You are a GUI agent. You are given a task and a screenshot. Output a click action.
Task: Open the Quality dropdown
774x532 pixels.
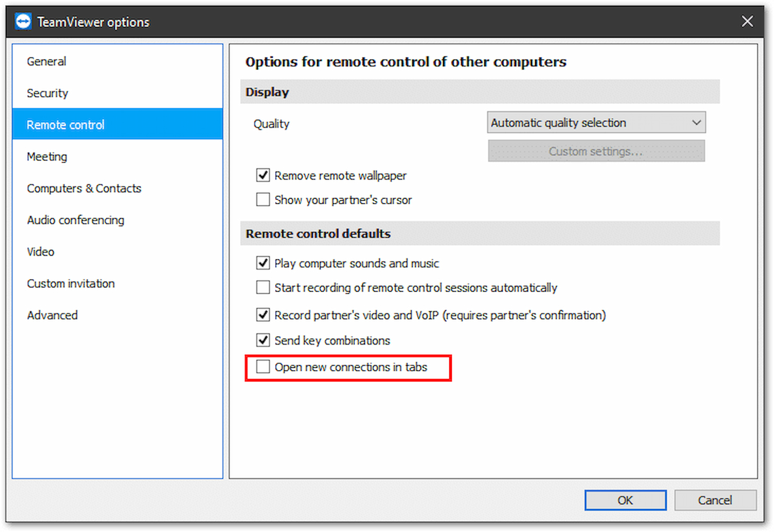(595, 122)
